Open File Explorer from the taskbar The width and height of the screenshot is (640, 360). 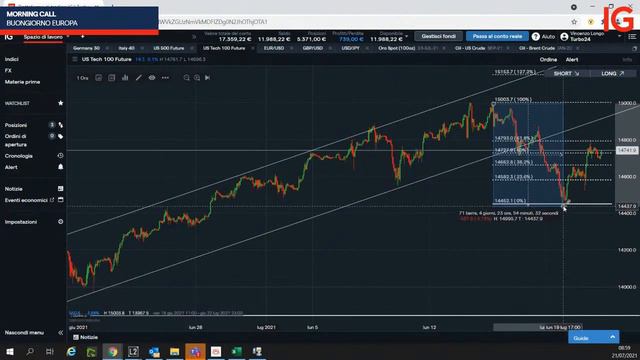tap(175, 351)
